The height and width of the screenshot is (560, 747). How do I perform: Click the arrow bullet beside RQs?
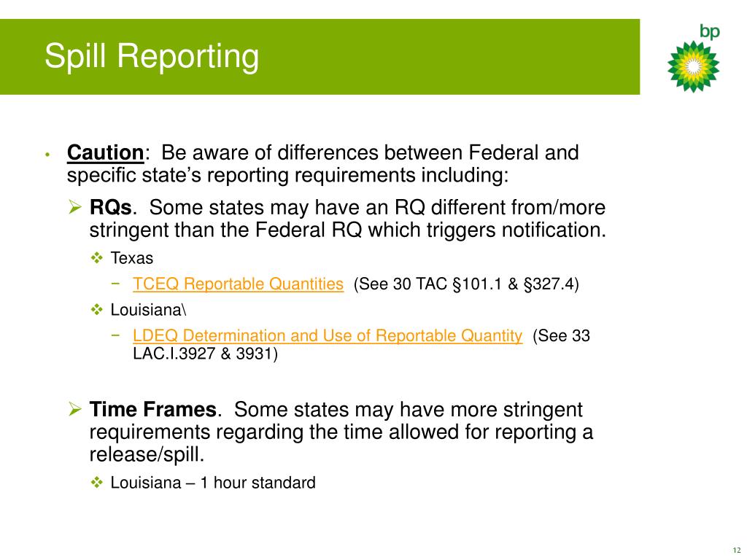pyautogui.click(x=75, y=207)
